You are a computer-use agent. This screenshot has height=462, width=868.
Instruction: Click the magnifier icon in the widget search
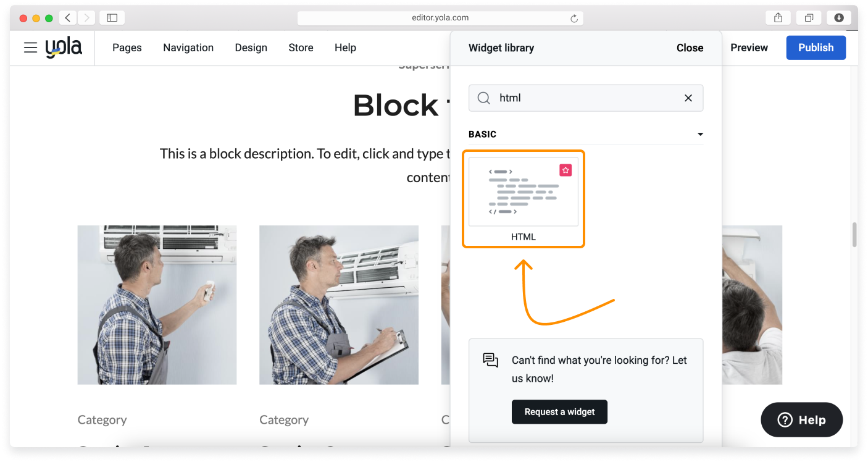pos(484,98)
